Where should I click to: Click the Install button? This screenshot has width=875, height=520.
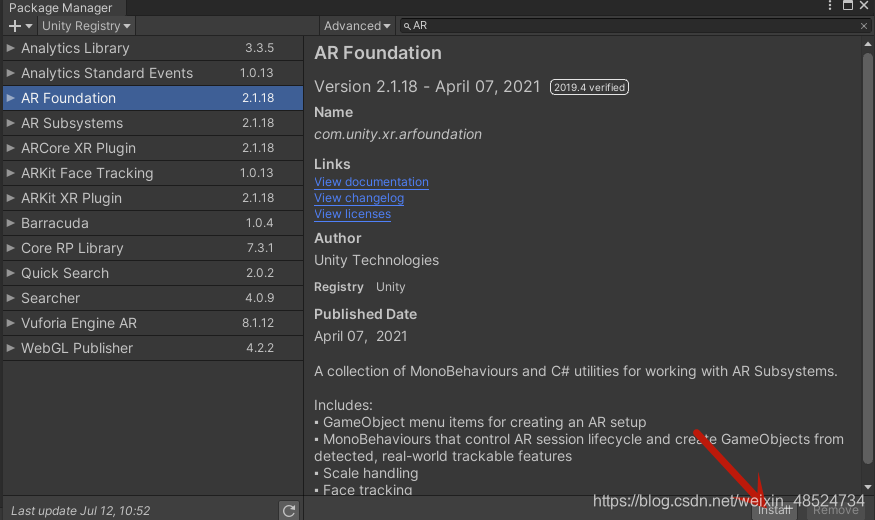click(x=775, y=510)
